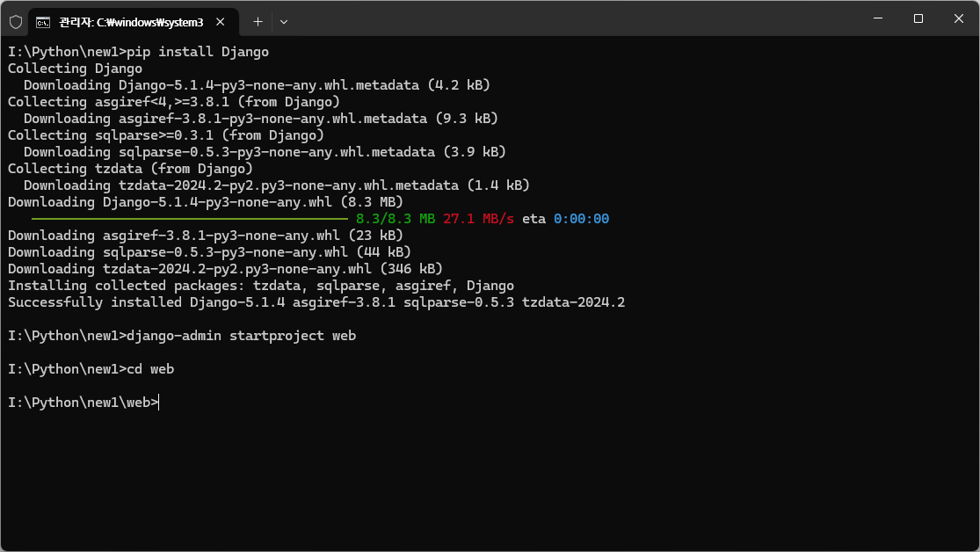Minimize the terminal window
Image resolution: width=980 pixels, height=552 pixels.
point(877,18)
